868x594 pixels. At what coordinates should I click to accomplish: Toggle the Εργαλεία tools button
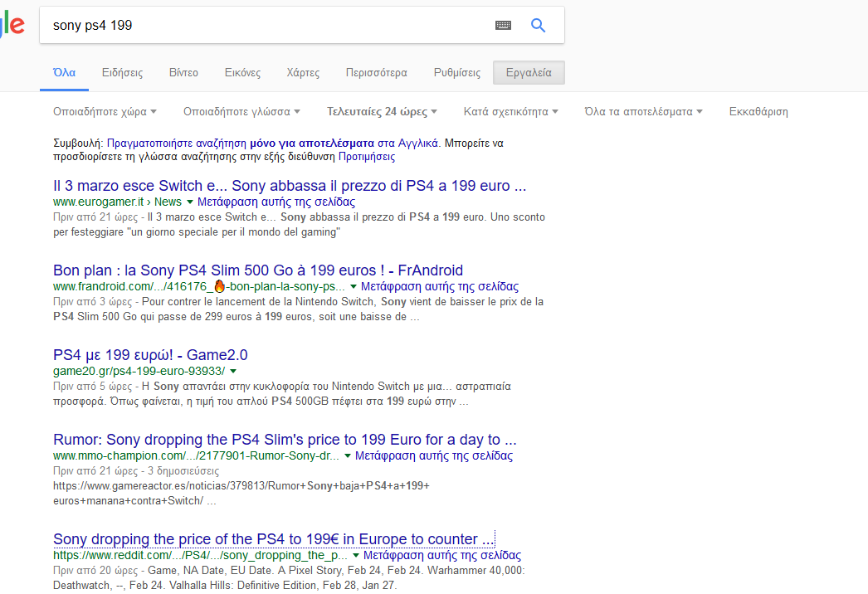coord(529,72)
